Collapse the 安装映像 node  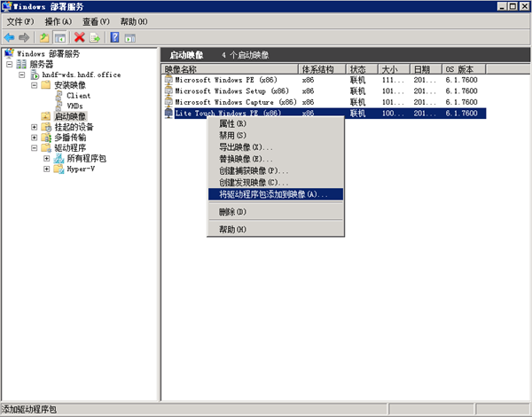click(34, 85)
